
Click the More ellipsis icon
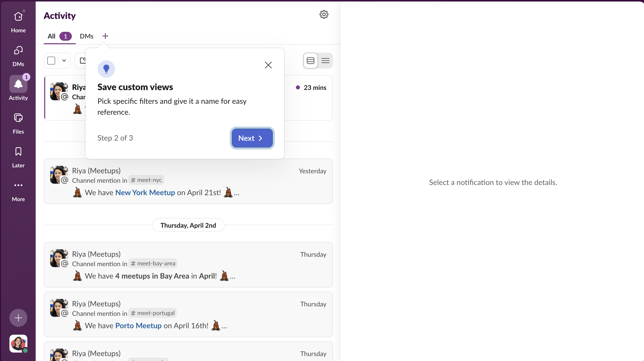[x=18, y=185]
